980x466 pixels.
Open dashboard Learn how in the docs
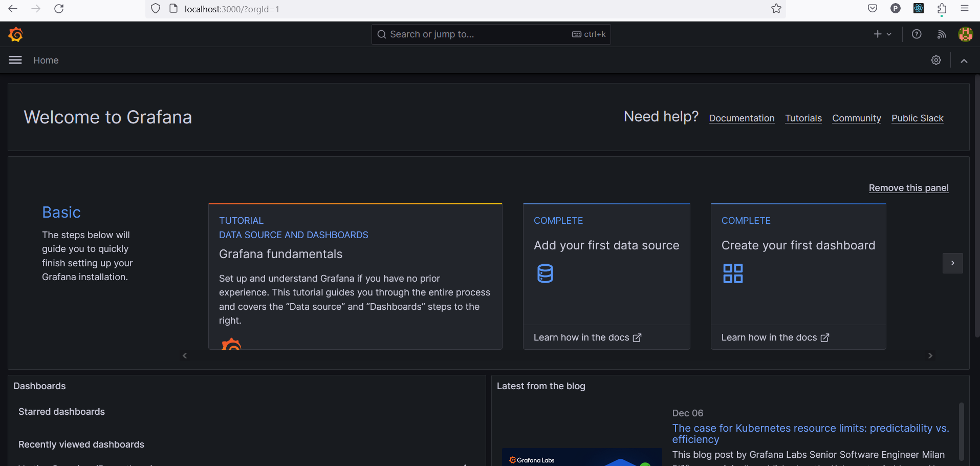[775, 337]
